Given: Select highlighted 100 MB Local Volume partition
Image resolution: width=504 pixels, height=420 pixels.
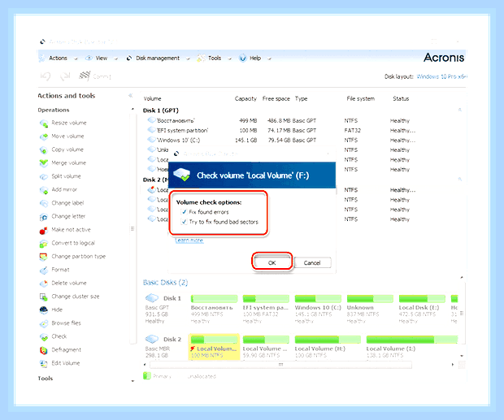Looking at the screenshot, I should [214, 347].
